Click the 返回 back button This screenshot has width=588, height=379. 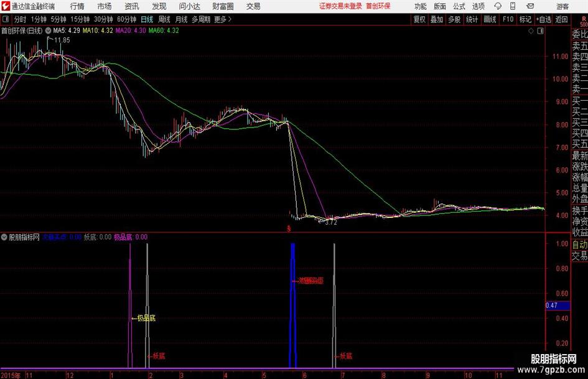click(x=561, y=19)
